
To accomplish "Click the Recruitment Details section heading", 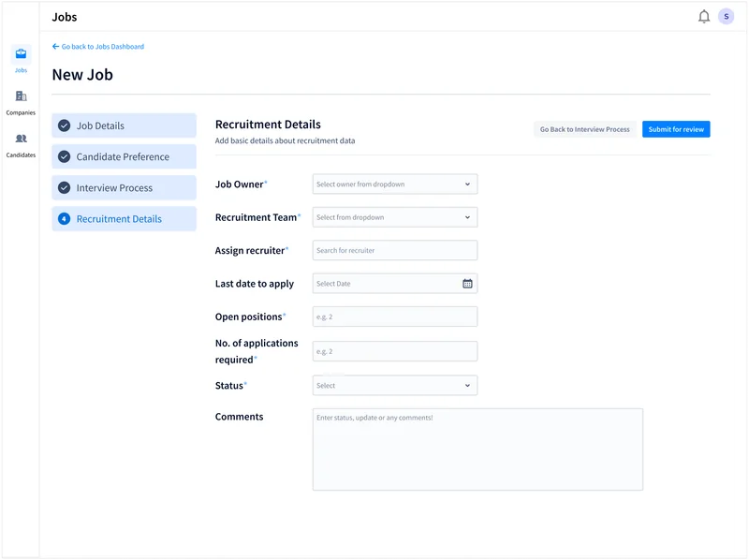I will (x=268, y=125).
